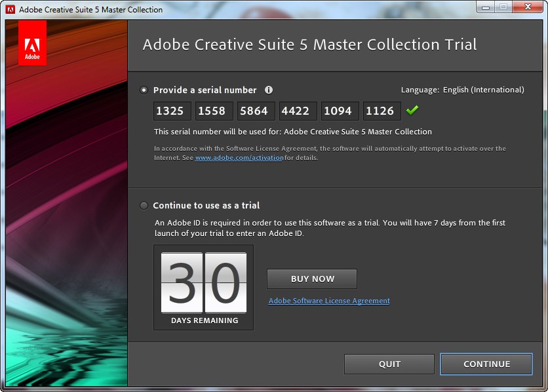Click the serial field containing 1325
Viewport: 548px width, 392px height.
172,111
